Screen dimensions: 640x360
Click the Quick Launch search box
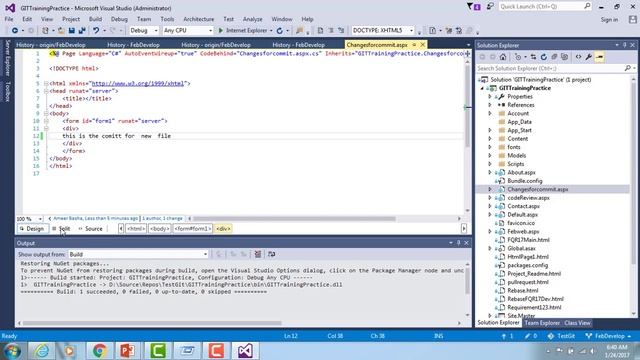click(x=545, y=7)
